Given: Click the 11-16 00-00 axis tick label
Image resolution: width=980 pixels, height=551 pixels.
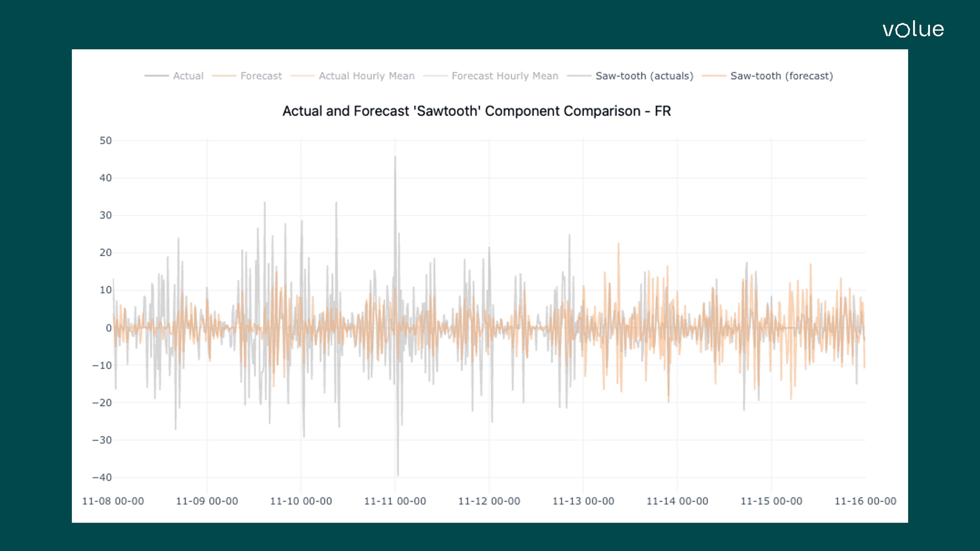Looking at the screenshot, I should [x=867, y=501].
